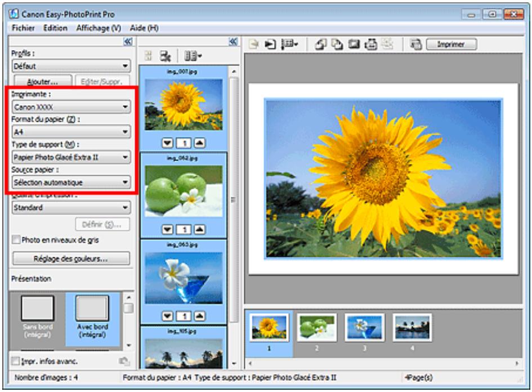Select page 1 sunflower thumbnail in page strip
The image size is (532, 392).
point(269,327)
